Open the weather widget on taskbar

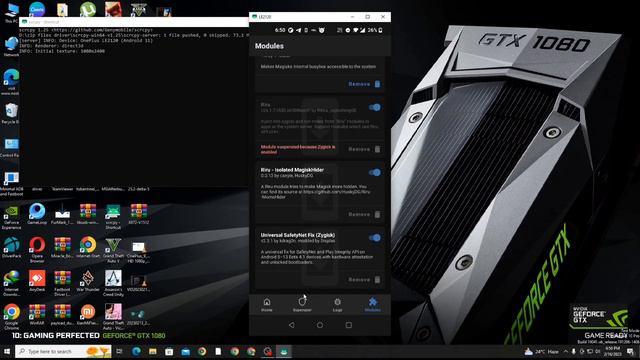coord(541,351)
